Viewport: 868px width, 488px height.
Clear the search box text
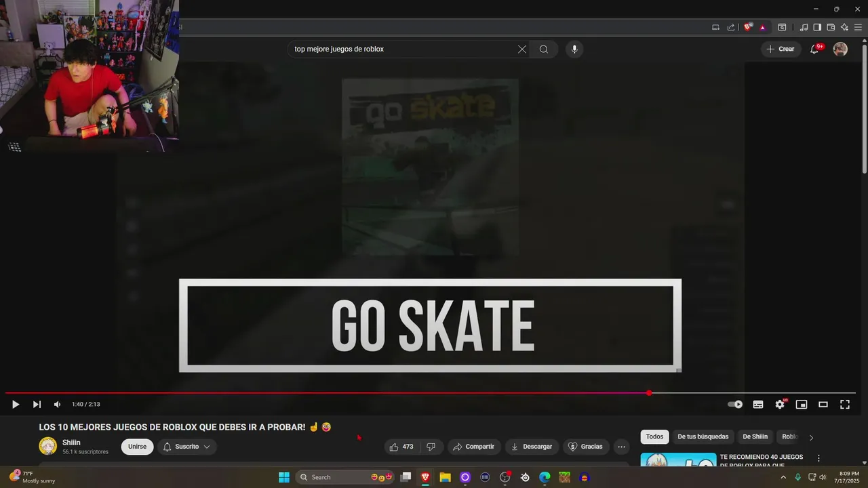pos(522,49)
